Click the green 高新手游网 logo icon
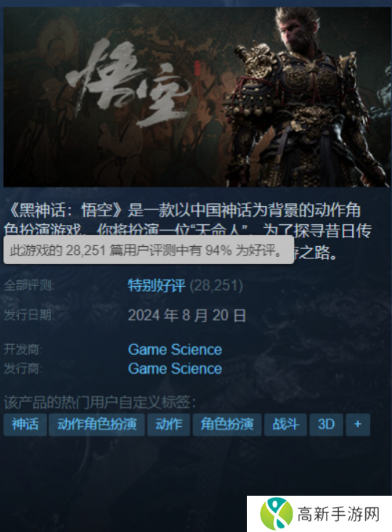The width and height of the screenshot is (392, 532). point(276,514)
